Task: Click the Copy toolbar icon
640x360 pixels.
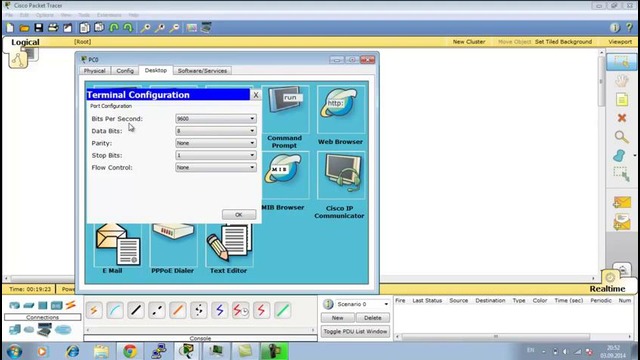Action: coord(84,28)
